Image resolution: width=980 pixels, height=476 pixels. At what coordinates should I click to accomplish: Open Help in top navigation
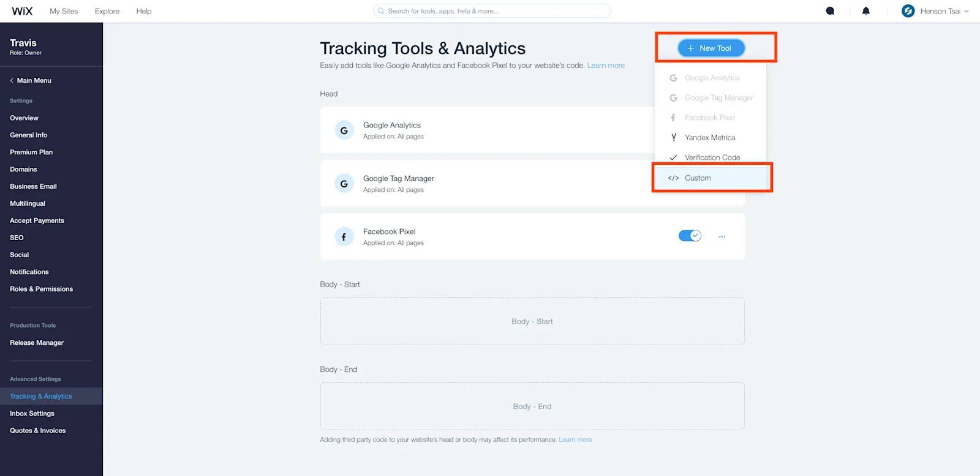click(x=144, y=11)
